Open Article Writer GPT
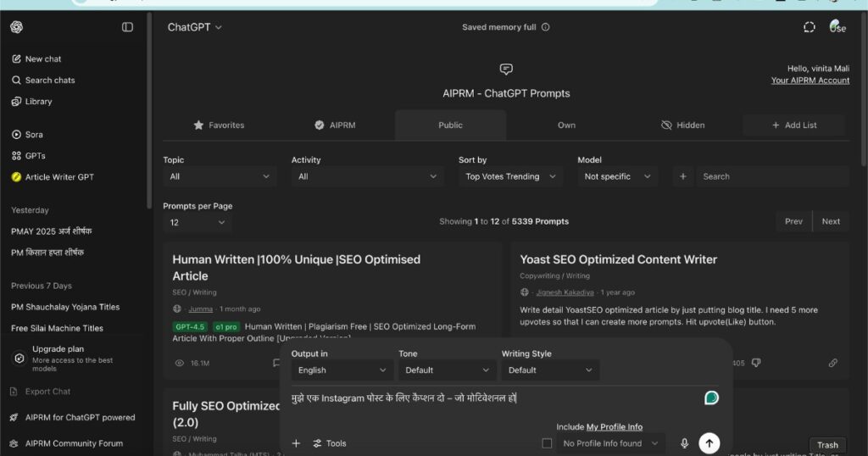The height and width of the screenshot is (456, 868). coord(53,177)
